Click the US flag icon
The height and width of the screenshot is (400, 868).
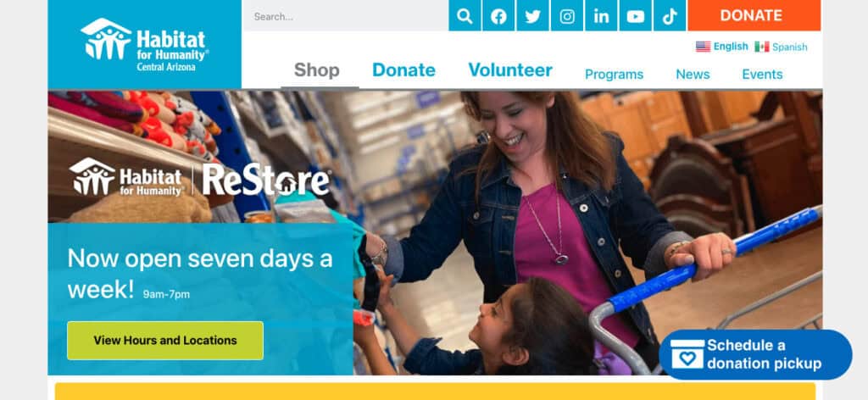pos(703,47)
